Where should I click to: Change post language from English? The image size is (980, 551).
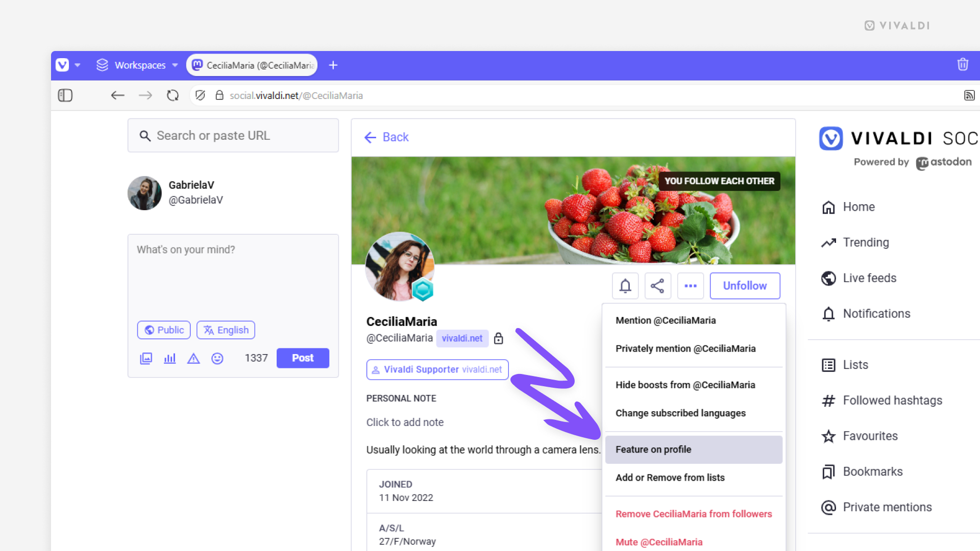coord(226,330)
